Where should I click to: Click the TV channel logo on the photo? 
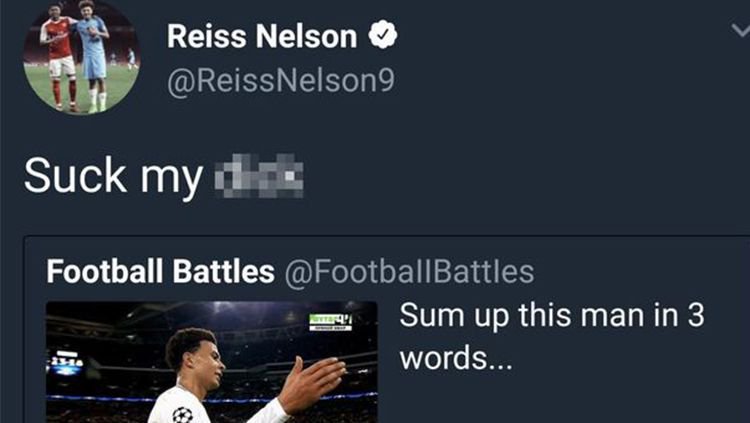330,320
